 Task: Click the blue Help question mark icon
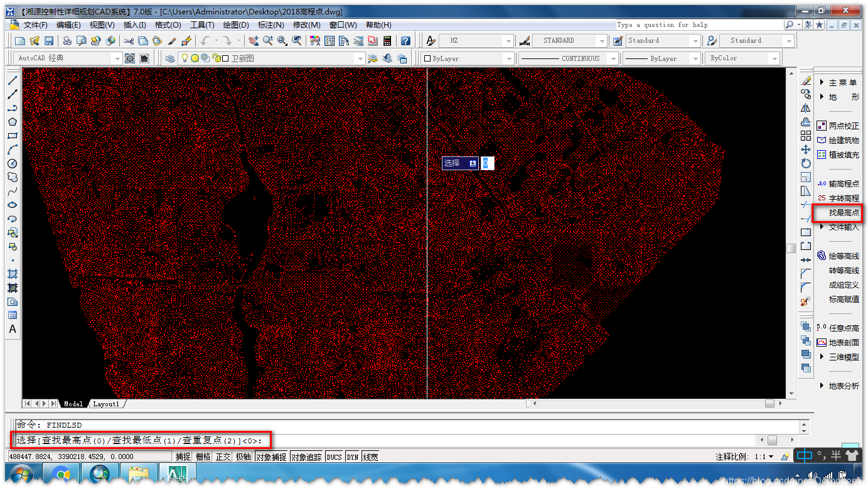[405, 41]
